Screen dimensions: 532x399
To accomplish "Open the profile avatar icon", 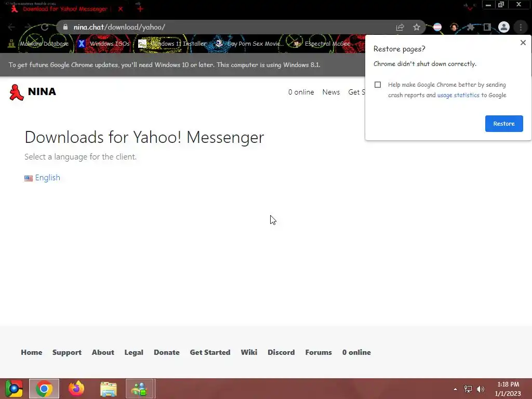I will click(x=504, y=27).
